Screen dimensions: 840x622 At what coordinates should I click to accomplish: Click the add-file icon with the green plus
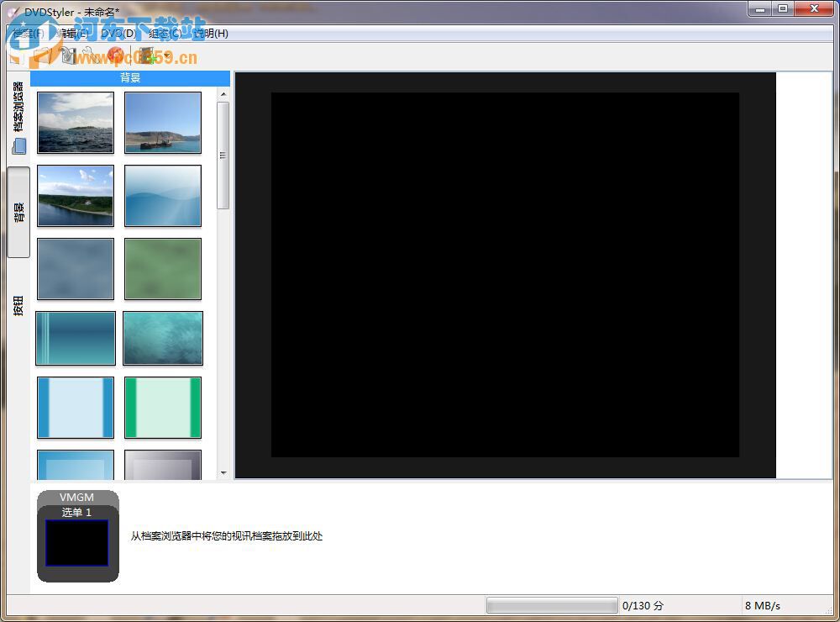click(x=144, y=55)
